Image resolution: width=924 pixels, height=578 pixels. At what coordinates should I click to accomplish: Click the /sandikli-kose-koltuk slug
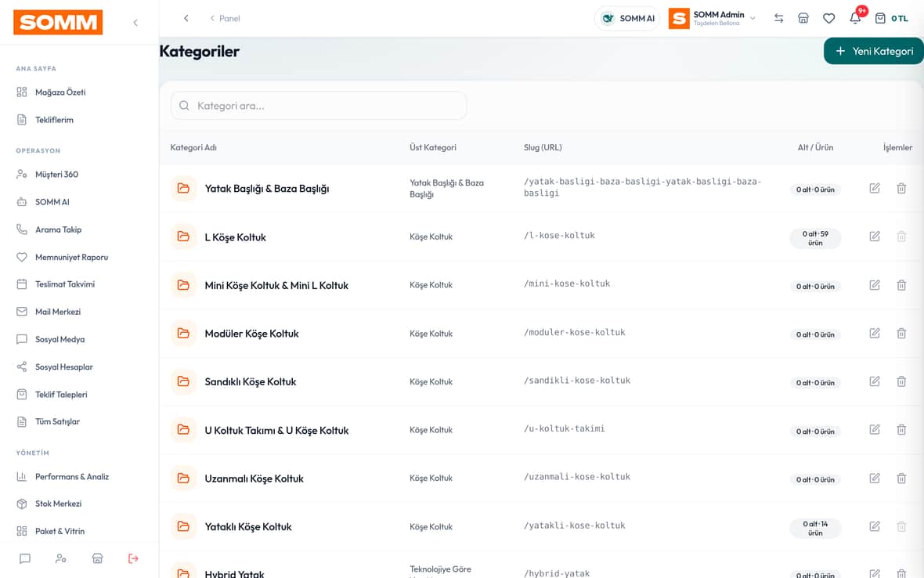[577, 381]
